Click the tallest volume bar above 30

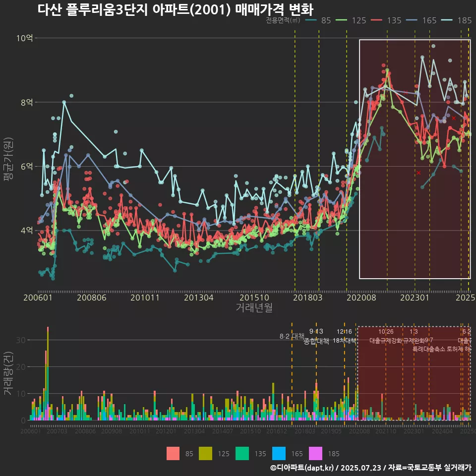pyautogui.click(x=48, y=373)
